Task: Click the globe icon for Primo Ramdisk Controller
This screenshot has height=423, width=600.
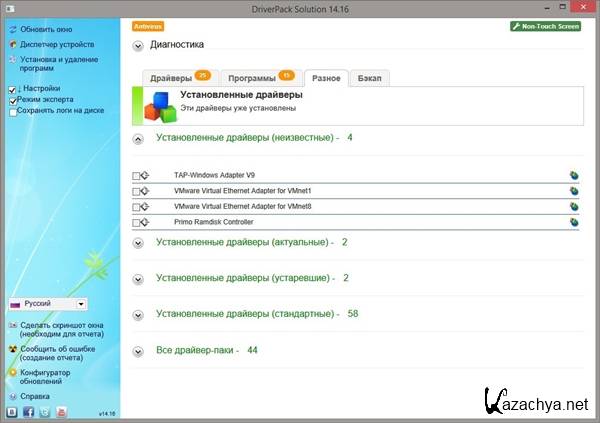Action: tap(574, 222)
